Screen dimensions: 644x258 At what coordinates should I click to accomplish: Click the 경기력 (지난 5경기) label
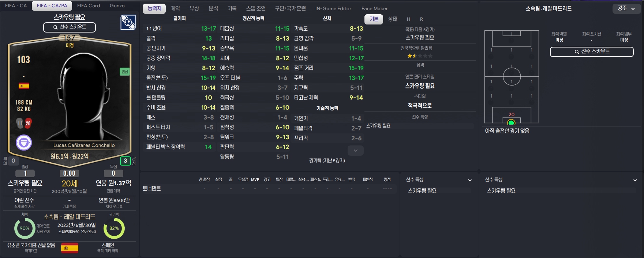[x=327, y=160]
